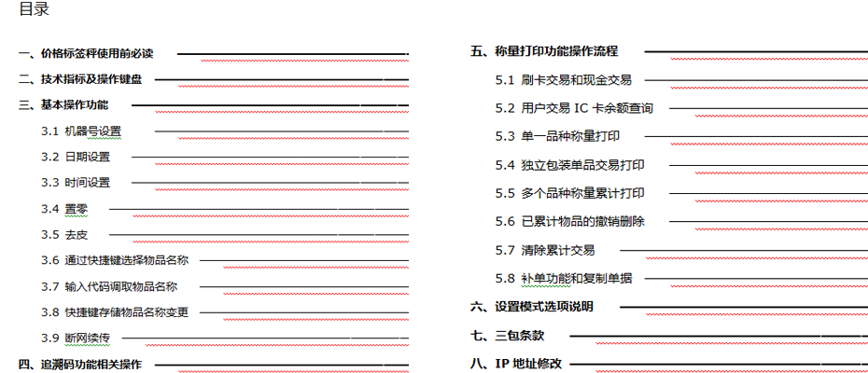
Task: Click the 3.3 时间设置 entry
Action: point(76,183)
